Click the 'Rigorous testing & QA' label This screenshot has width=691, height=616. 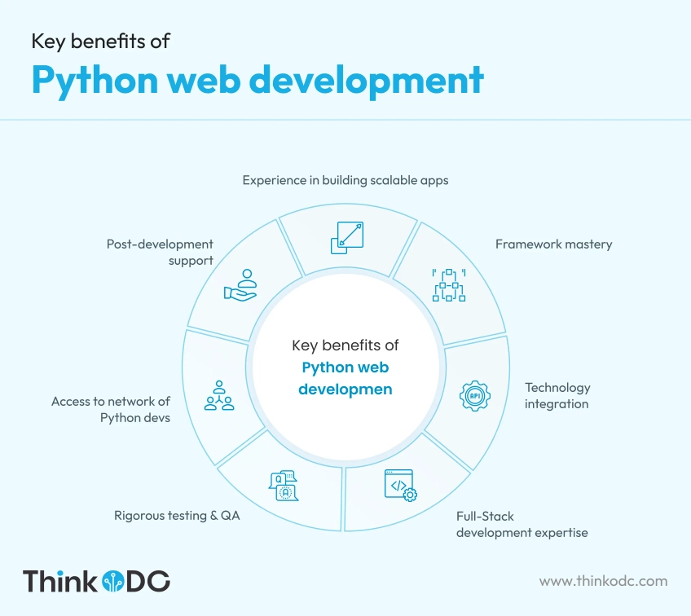tap(177, 516)
